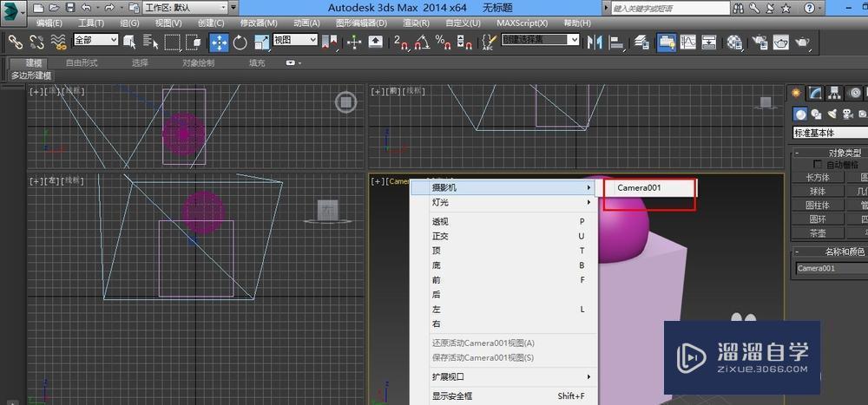868x405 pixels.
Task: Click the keyword search input field
Action: (x=671, y=8)
